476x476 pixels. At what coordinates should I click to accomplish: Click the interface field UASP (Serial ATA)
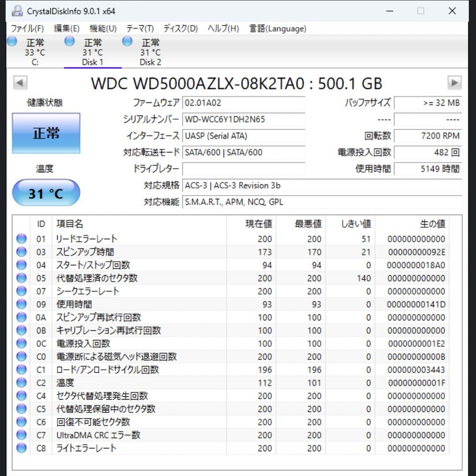point(243,136)
